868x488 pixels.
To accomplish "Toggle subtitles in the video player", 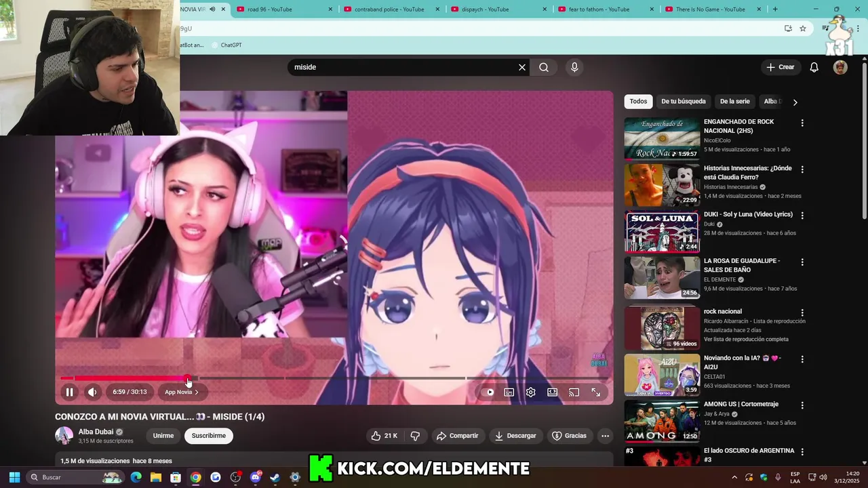I will pos(509,392).
